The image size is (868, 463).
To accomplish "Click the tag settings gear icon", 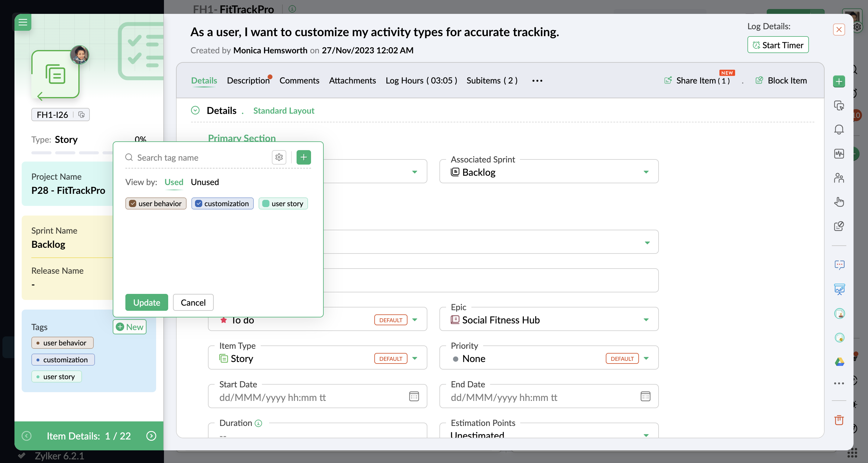I will tap(279, 157).
